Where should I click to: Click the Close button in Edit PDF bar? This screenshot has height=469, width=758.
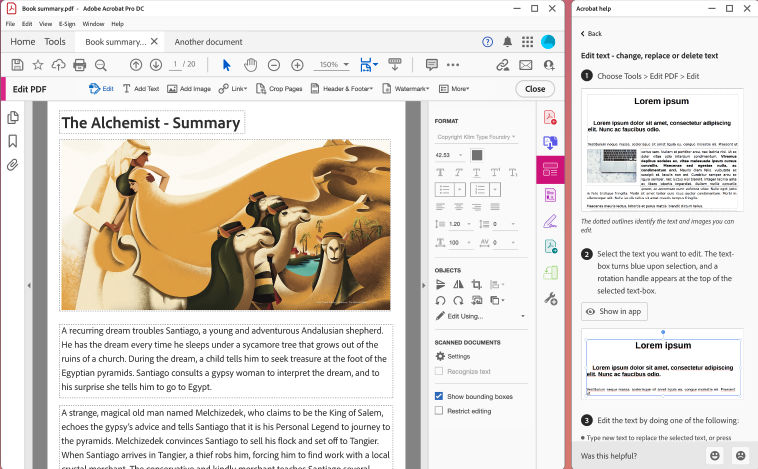(535, 89)
